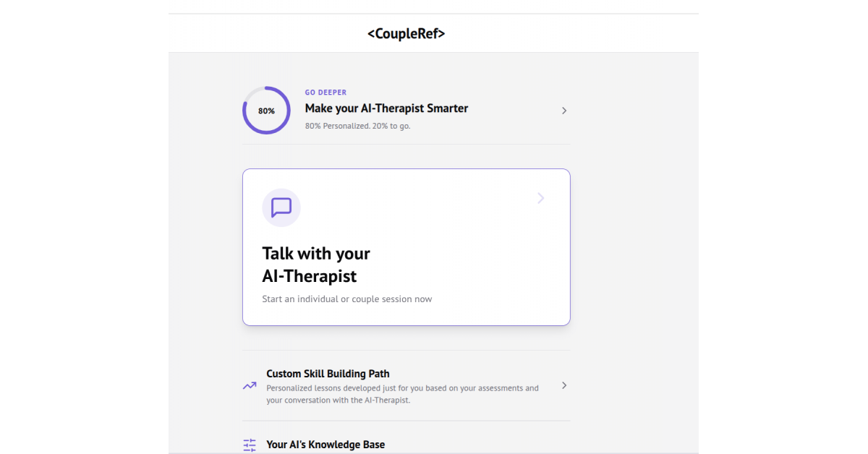Click the lavender circle containing the chat bubble
This screenshot has height=454, width=868.
281,207
